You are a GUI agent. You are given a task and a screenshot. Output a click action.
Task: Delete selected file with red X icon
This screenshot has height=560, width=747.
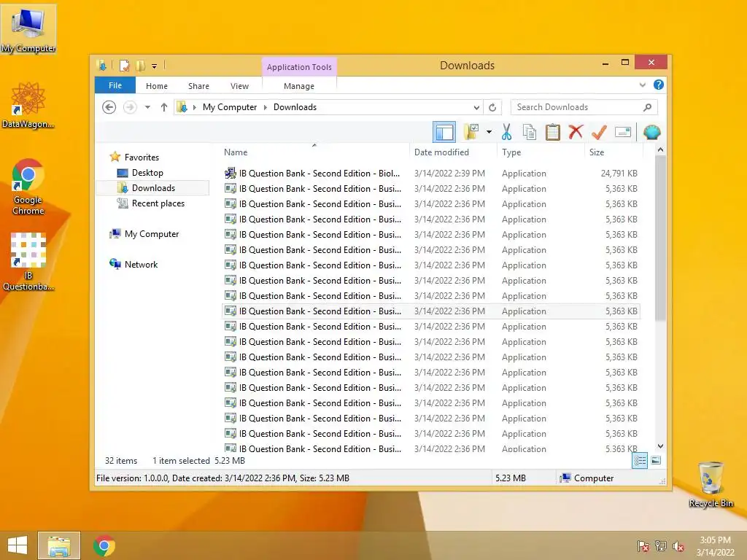[576, 132]
